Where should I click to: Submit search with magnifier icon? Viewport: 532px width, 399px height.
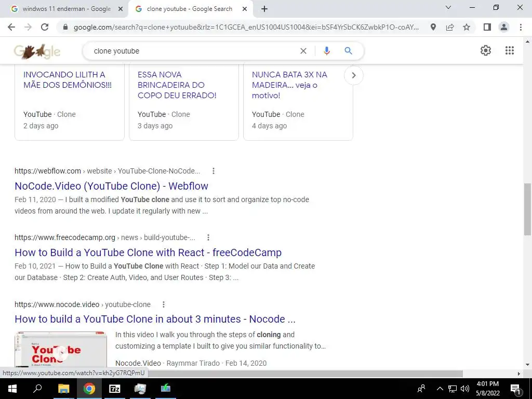(x=348, y=51)
